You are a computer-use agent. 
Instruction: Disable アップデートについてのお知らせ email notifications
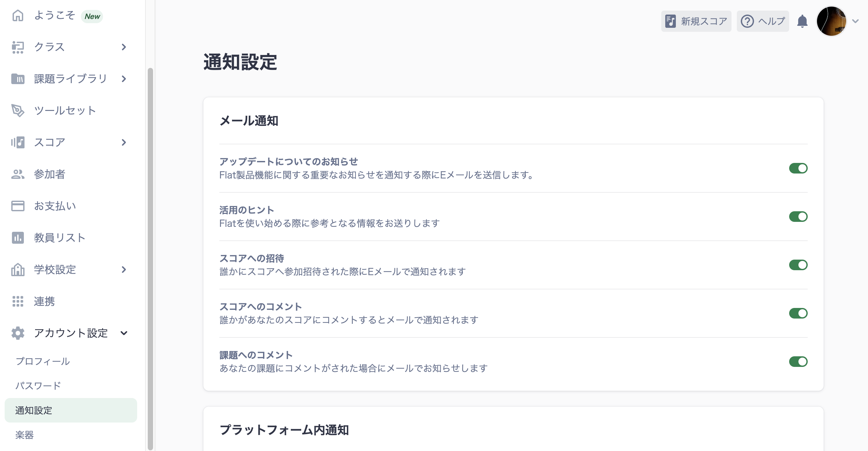point(799,168)
